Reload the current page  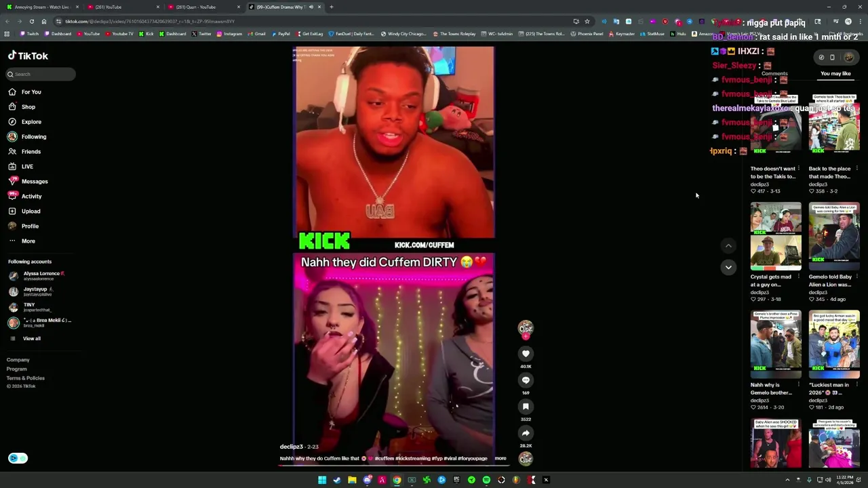tap(31, 21)
